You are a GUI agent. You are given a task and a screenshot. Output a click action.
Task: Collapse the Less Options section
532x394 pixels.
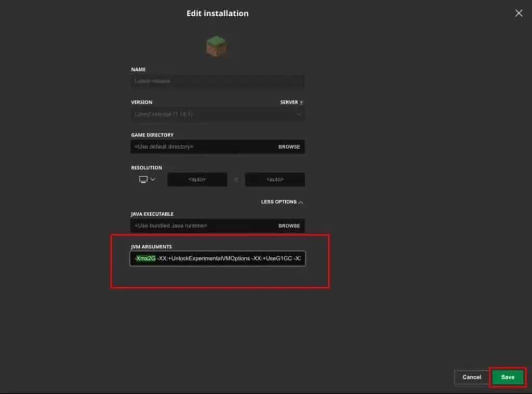pos(282,202)
